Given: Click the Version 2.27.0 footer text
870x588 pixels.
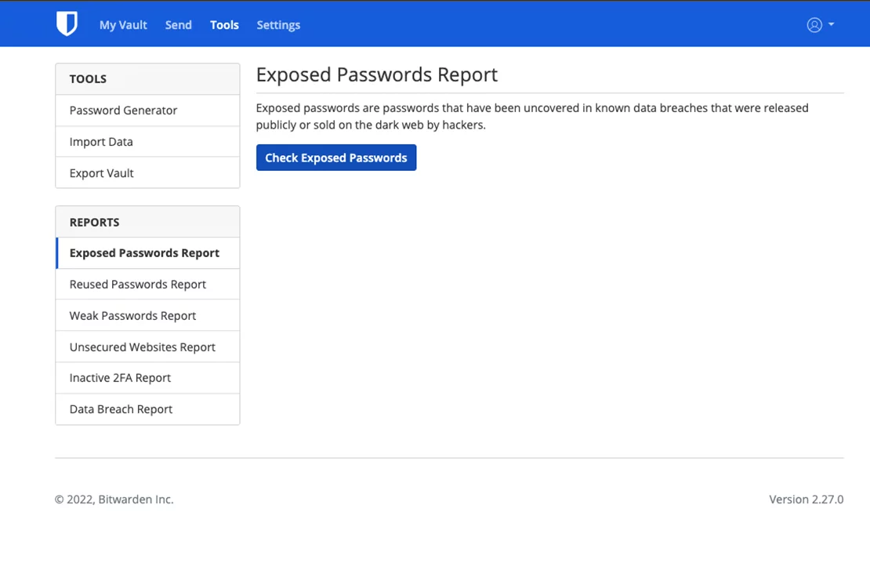Looking at the screenshot, I should tap(807, 499).
